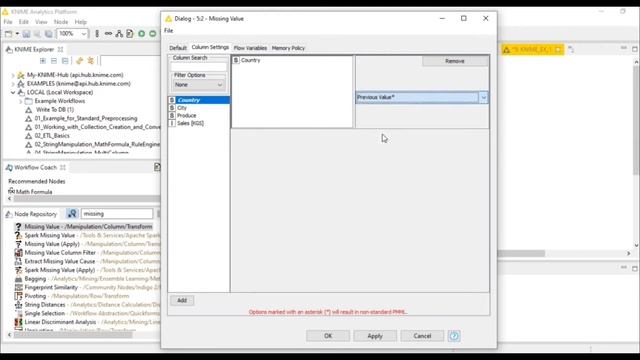Screen dimensions: 640x360
Task: Select the Sales [KGS] column in list
Action: [x=199, y=123]
